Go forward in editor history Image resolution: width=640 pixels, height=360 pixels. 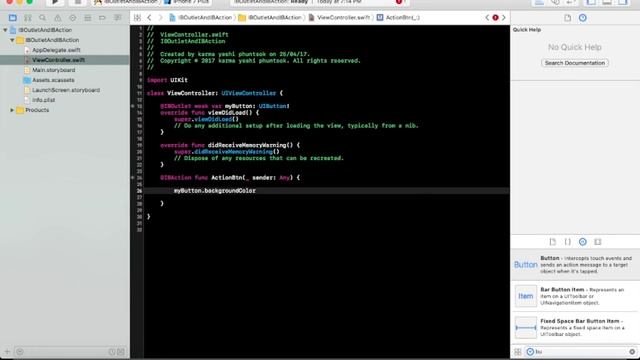[160, 18]
